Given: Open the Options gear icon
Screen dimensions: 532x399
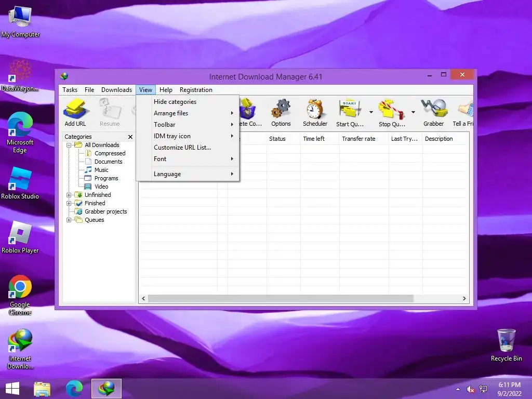Looking at the screenshot, I should tap(281, 113).
